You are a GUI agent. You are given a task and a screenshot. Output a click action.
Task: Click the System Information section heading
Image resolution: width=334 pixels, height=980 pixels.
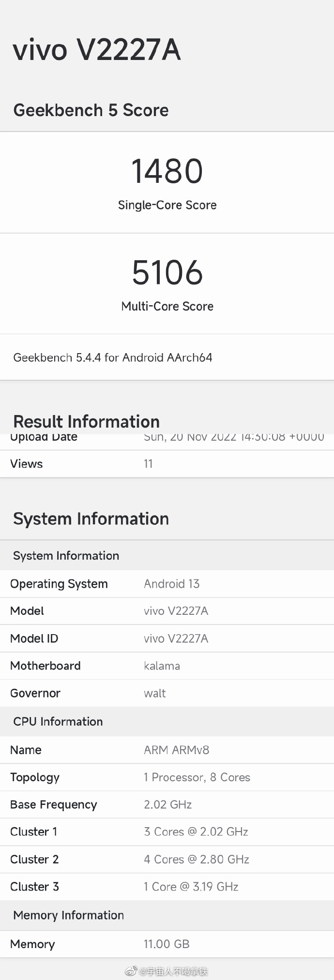(x=91, y=519)
